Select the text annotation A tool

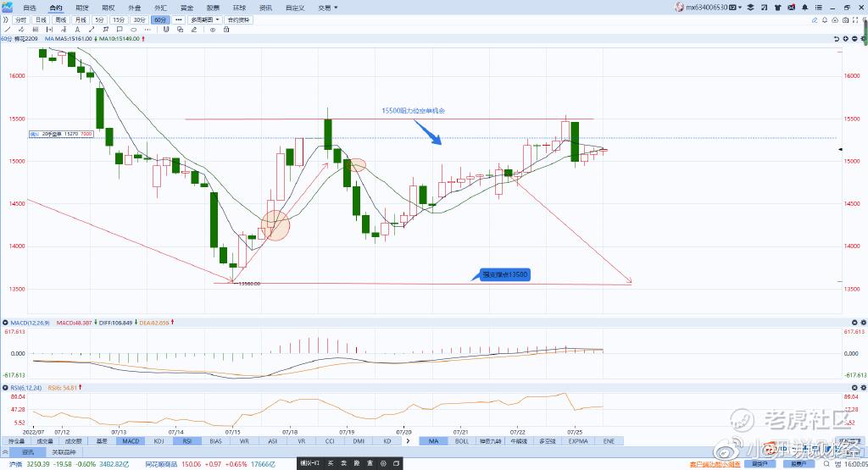click(x=77, y=30)
